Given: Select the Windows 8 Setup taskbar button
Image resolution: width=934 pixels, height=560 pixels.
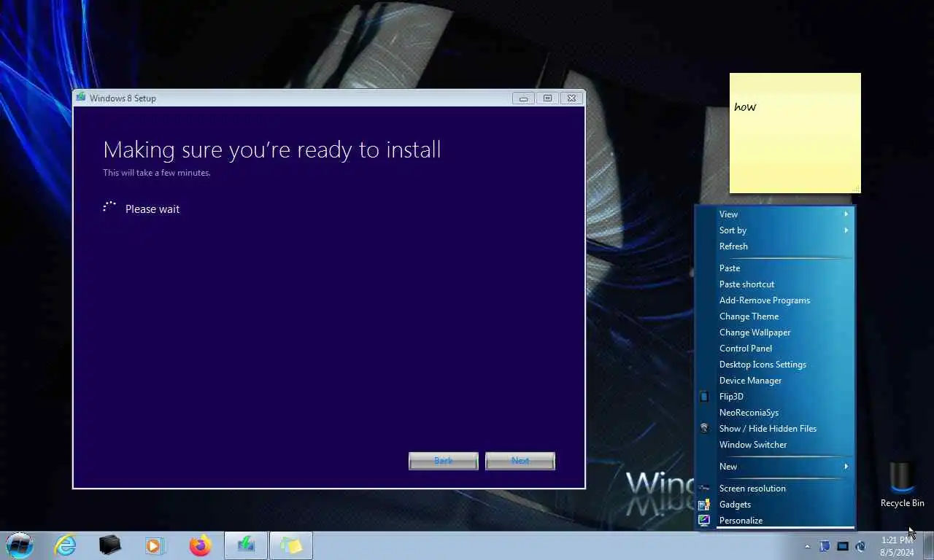Looking at the screenshot, I should coord(246,545).
